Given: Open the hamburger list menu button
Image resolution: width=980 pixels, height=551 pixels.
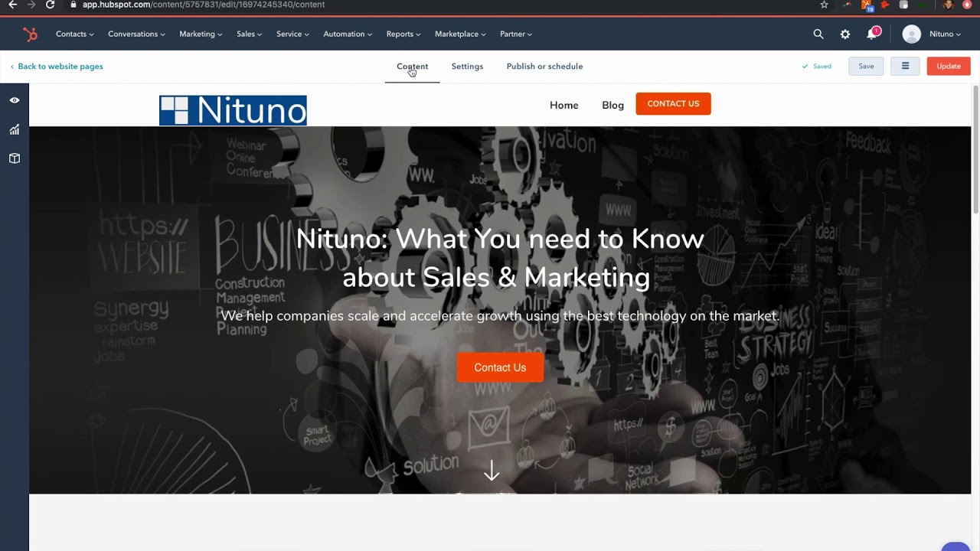Looking at the screenshot, I should point(905,66).
